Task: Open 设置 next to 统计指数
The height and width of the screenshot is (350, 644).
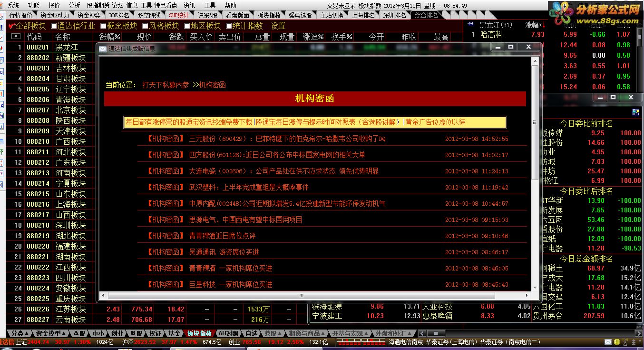Action: [278, 26]
